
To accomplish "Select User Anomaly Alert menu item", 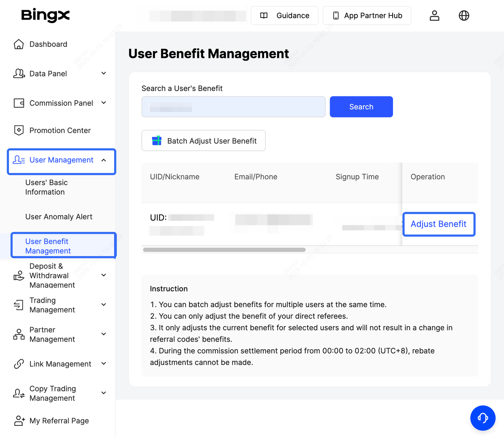I will click(59, 217).
